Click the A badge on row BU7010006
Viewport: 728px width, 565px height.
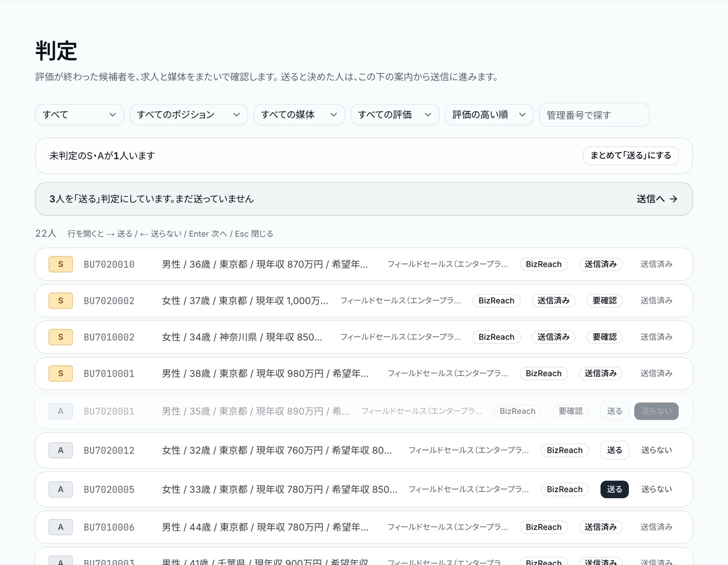(x=61, y=527)
